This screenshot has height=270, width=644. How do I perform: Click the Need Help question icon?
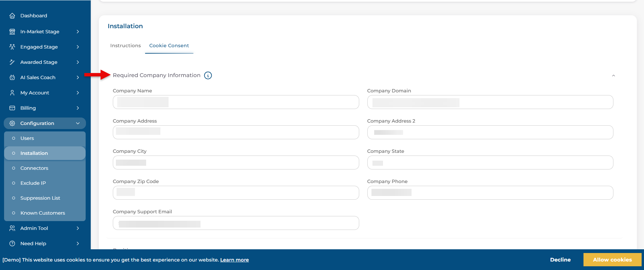tap(12, 244)
